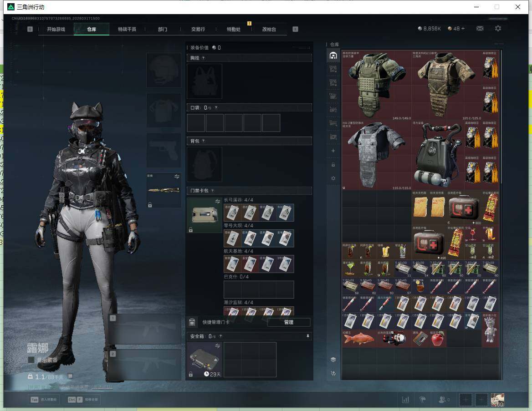Toggle the lock on the key card case
532x411 pixels.
click(191, 230)
